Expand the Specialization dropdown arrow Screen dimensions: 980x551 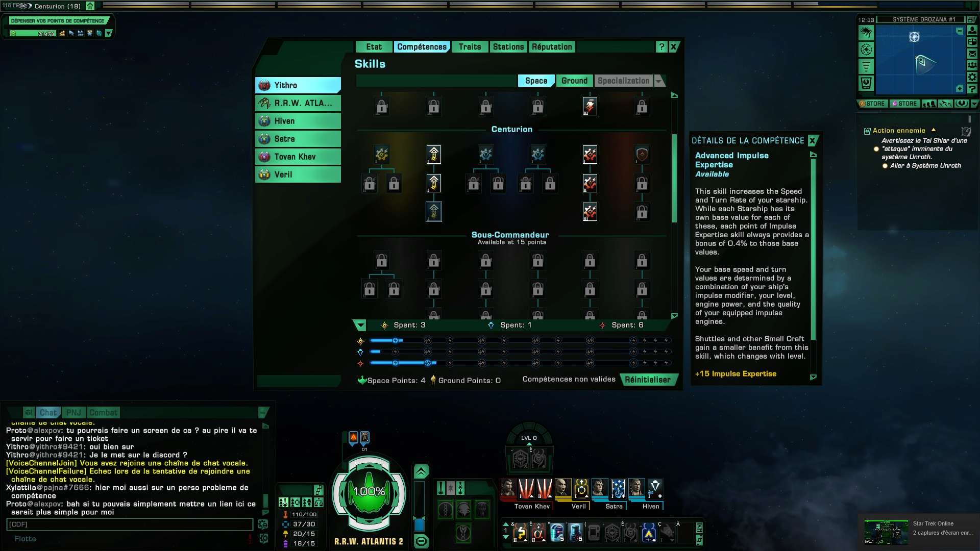point(659,81)
